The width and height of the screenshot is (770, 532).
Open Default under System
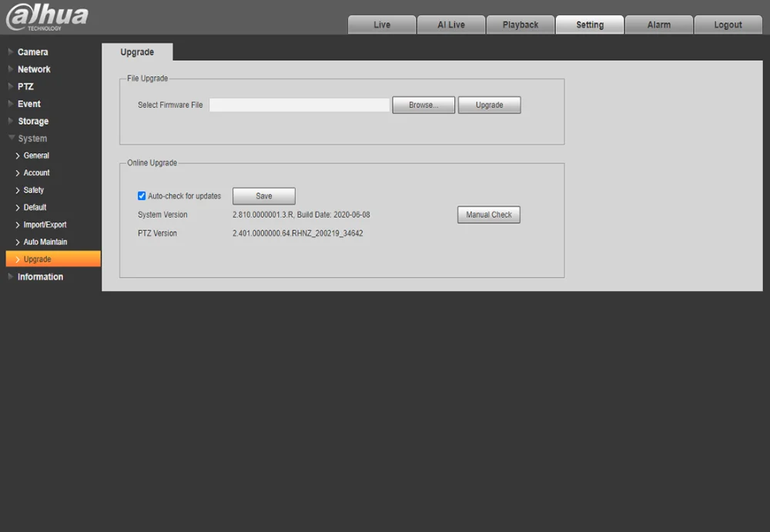click(x=35, y=207)
